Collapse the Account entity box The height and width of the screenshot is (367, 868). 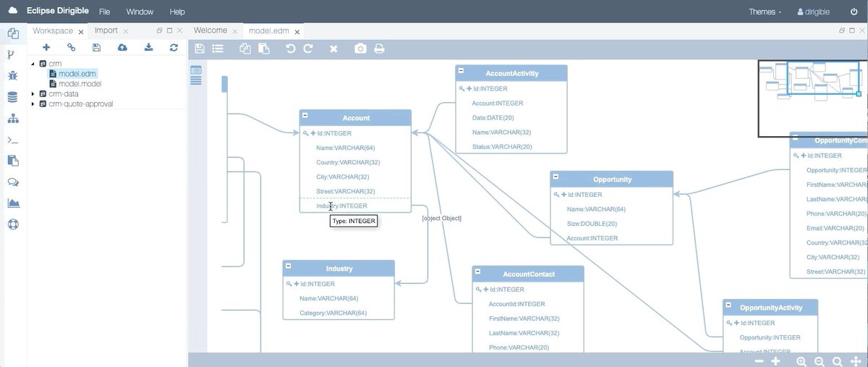(x=305, y=115)
